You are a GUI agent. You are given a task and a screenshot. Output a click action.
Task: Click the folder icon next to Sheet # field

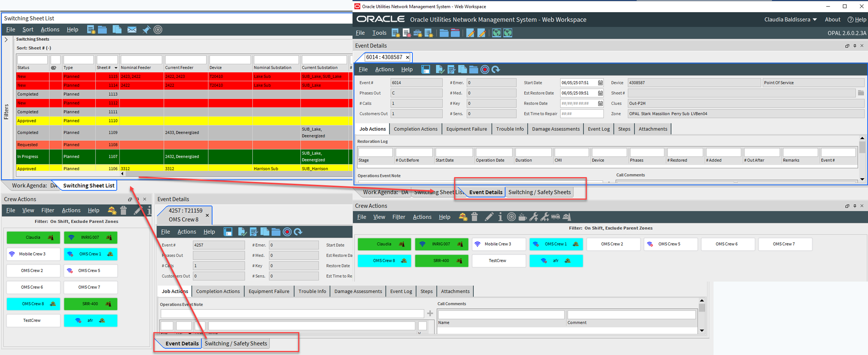[861, 93]
